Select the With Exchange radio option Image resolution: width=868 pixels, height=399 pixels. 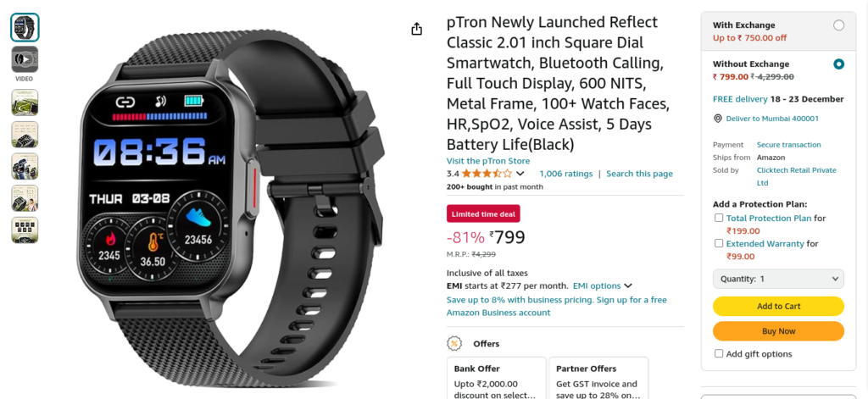click(x=838, y=25)
